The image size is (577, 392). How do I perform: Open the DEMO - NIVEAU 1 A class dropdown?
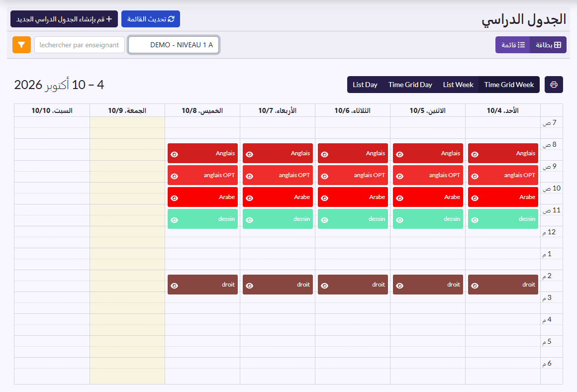tap(173, 45)
